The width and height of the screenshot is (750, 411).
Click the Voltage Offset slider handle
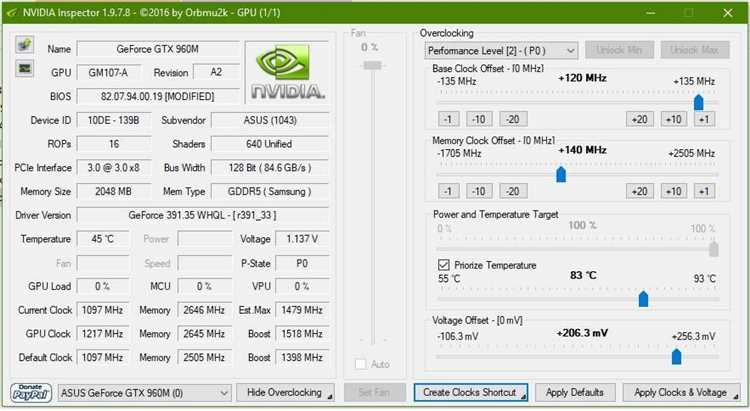coord(676,356)
